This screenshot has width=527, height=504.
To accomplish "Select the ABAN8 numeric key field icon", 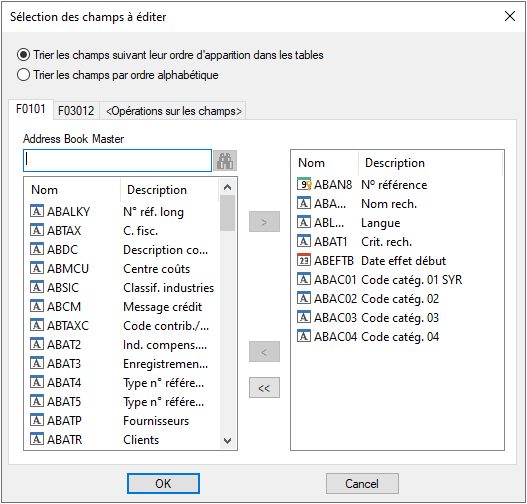I will (x=304, y=184).
